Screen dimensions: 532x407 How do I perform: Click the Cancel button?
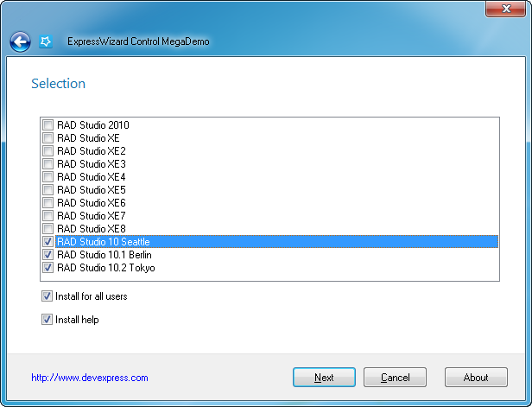[395, 377]
